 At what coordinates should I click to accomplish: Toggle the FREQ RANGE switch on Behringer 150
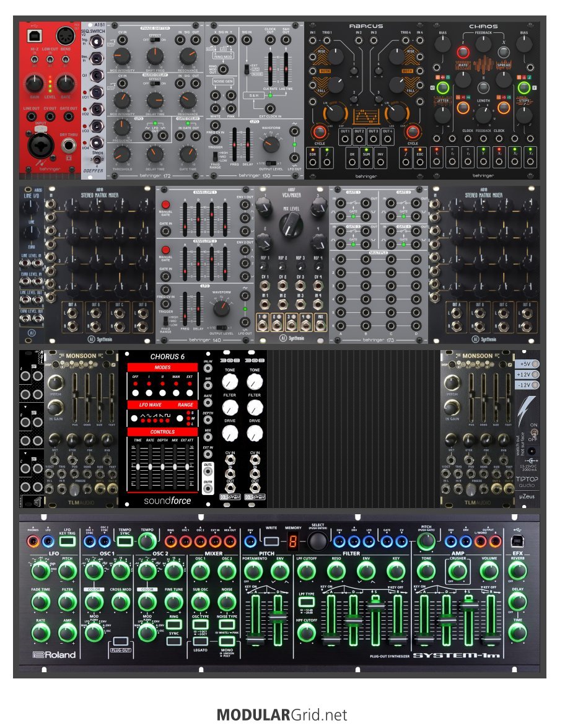(x=214, y=157)
